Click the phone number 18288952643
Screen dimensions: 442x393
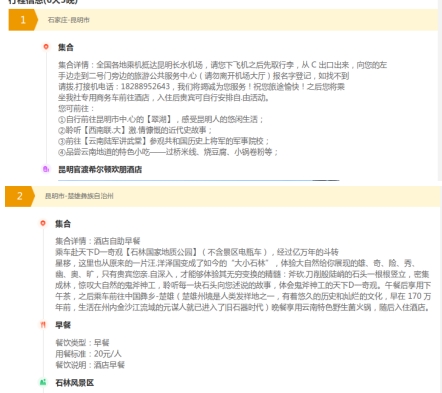point(145,86)
